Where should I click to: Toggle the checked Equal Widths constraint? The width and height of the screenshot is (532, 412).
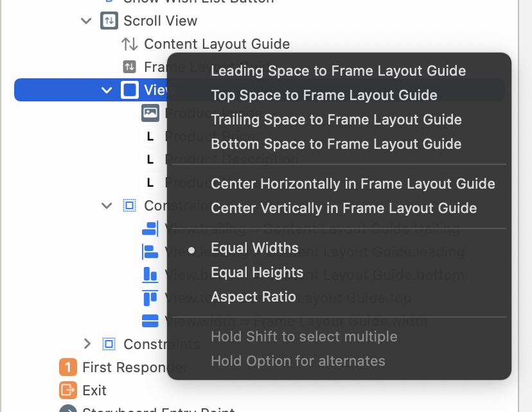(x=254, y=248)
